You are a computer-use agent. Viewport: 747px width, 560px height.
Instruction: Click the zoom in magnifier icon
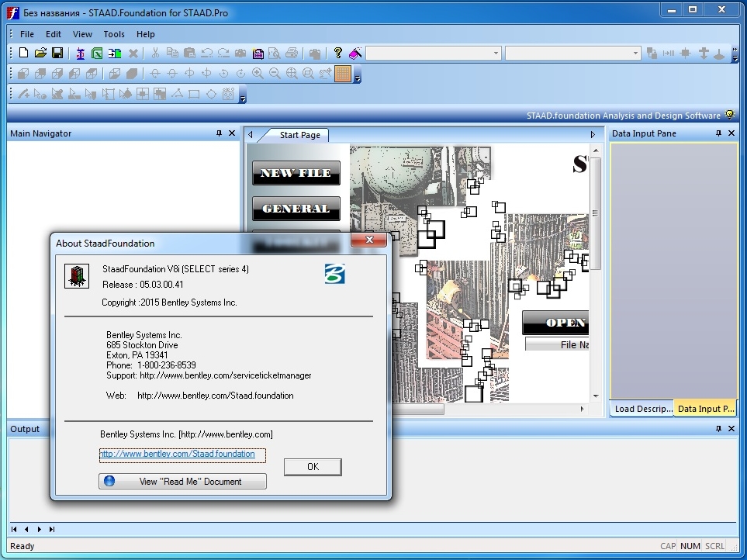click(x=258, y=74)
